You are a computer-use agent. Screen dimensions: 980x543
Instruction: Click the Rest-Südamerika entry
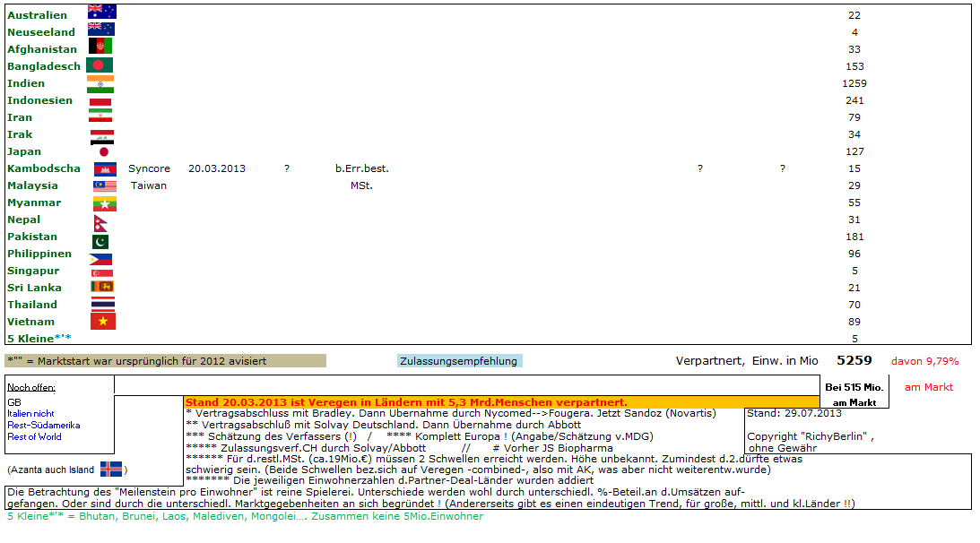[44, 425]
